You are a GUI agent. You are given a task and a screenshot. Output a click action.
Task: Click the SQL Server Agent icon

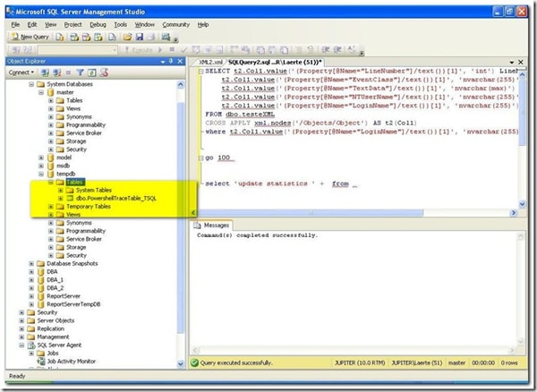pos(31,345)
